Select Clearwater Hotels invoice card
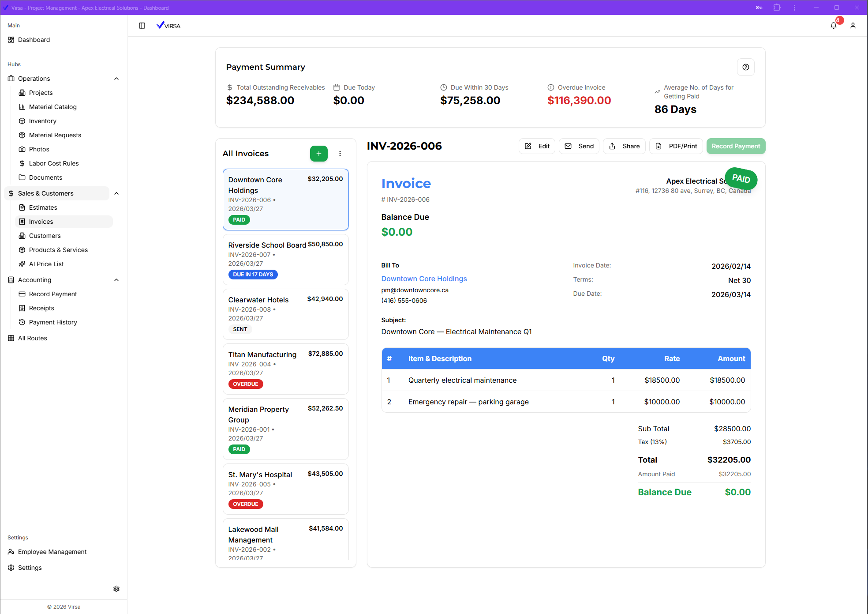Screen dimensions: 868x614 point(286,314)
